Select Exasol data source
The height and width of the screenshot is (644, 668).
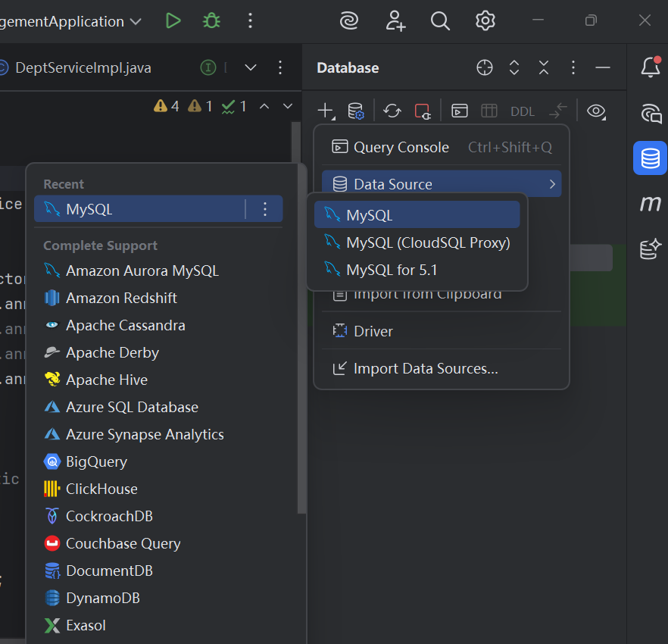(158, 625)
